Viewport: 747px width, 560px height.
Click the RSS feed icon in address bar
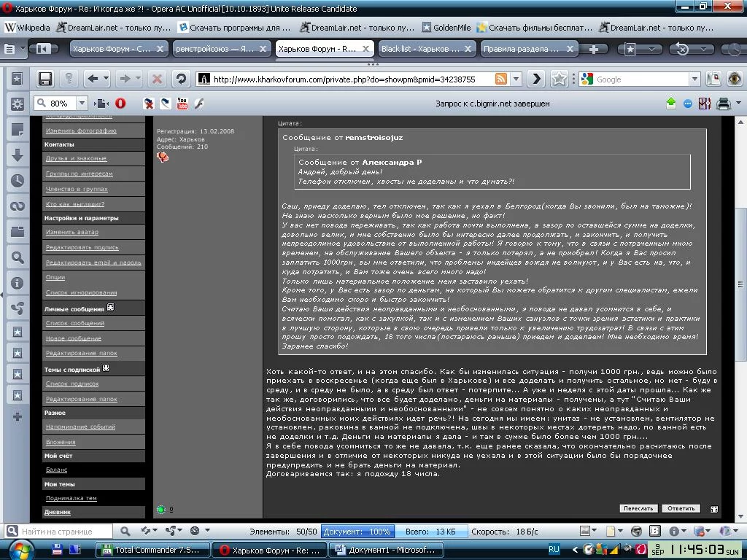point(500,79)
